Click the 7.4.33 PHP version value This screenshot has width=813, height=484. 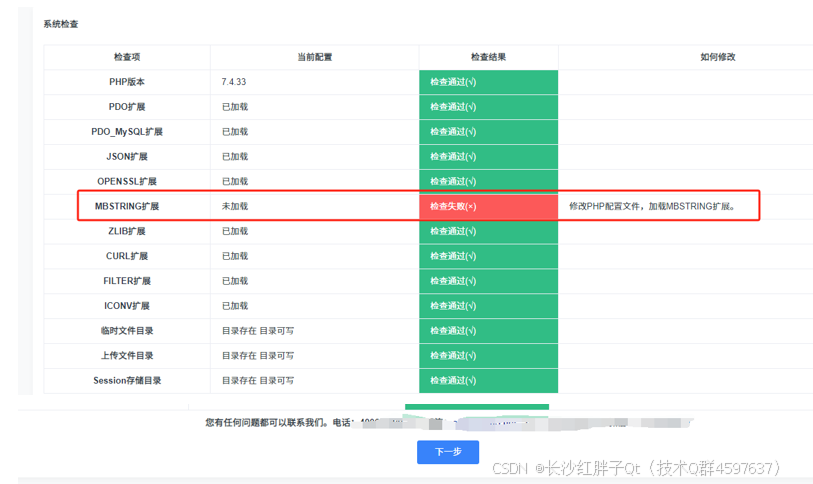click(235, 82)
